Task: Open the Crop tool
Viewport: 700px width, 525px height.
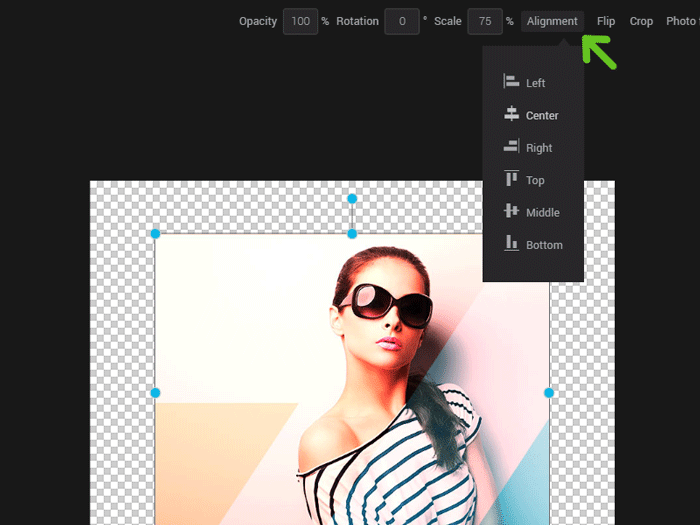Action: click(641, 21)
